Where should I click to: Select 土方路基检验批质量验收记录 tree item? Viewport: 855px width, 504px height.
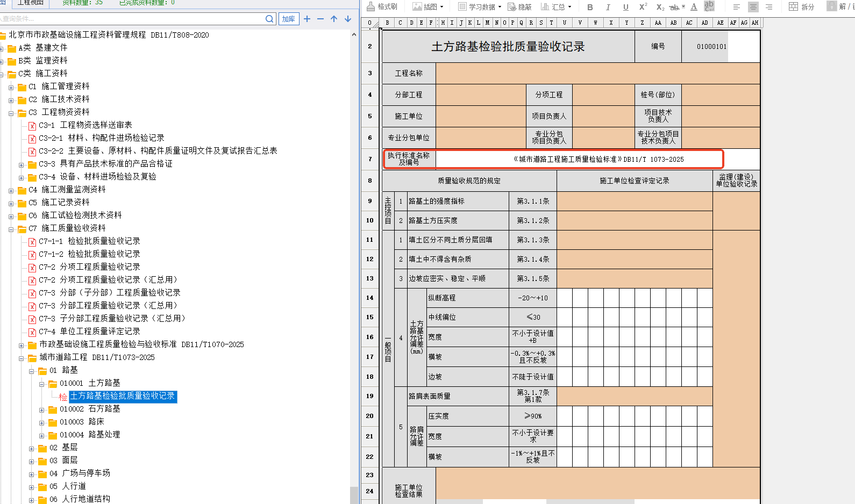coord(123,396)
